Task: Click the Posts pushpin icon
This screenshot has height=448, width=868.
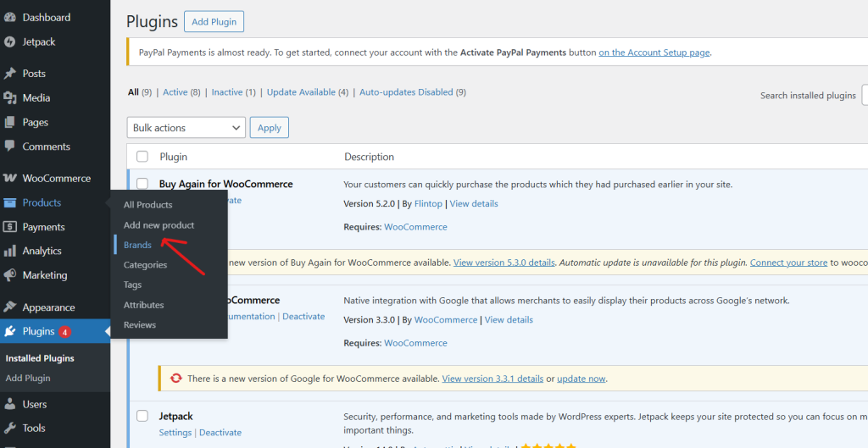Action: [x=9, y=74]
